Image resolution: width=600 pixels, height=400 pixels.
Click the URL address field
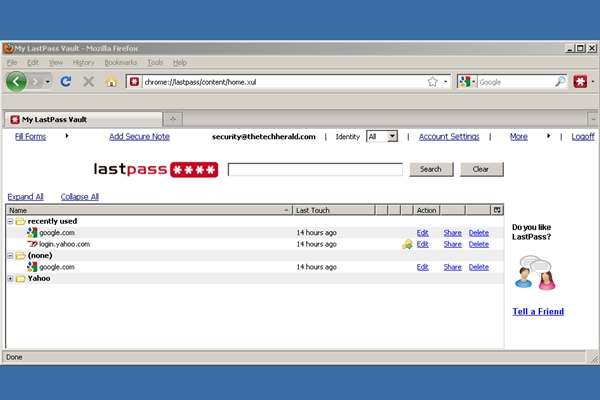point(283,82)
